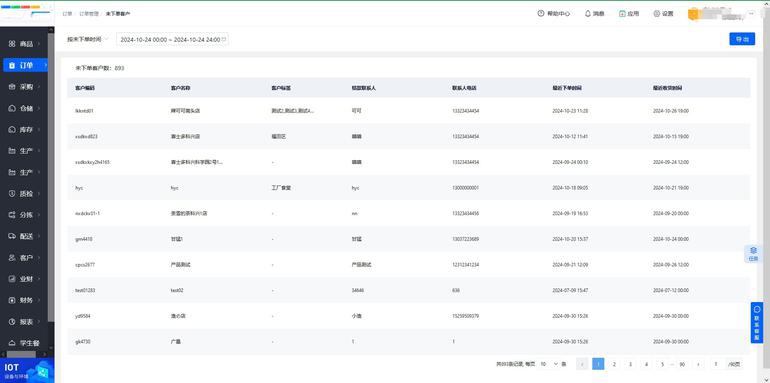The width and height of the screenshot is (770, 383).
Task: Go to 质检 in the sidebar
Action: click(x=24, y=193)
